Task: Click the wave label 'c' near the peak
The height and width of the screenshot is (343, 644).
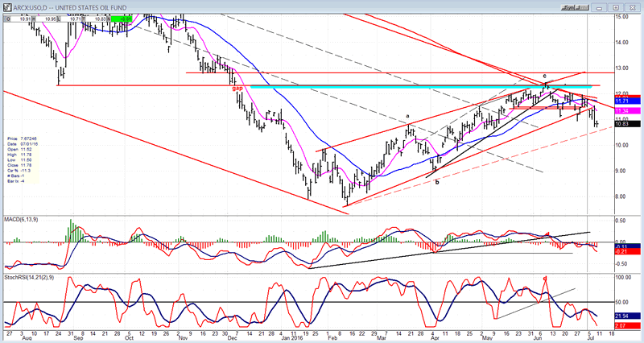Action: point(544,76)
